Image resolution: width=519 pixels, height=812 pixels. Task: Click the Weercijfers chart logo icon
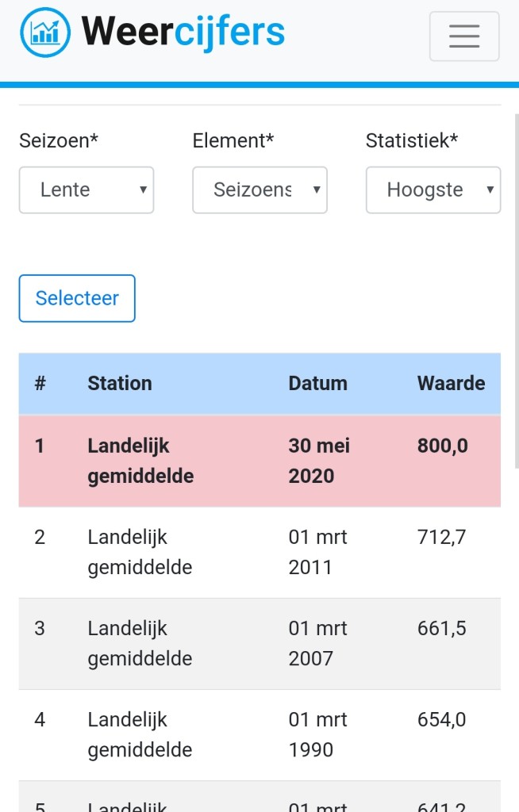click(x=45, y=33)
